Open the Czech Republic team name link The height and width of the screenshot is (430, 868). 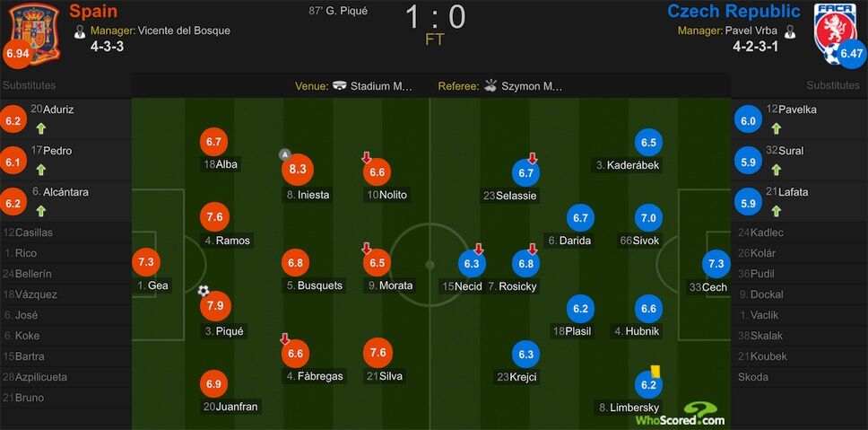coord(734,11)
